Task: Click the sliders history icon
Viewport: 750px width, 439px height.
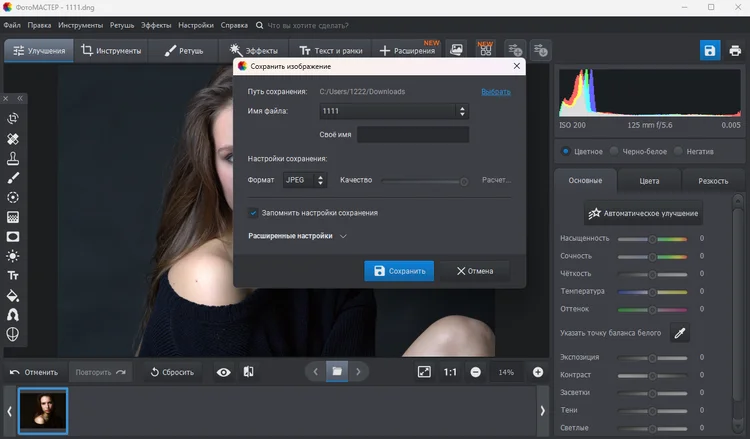Action: pos(540,50)
